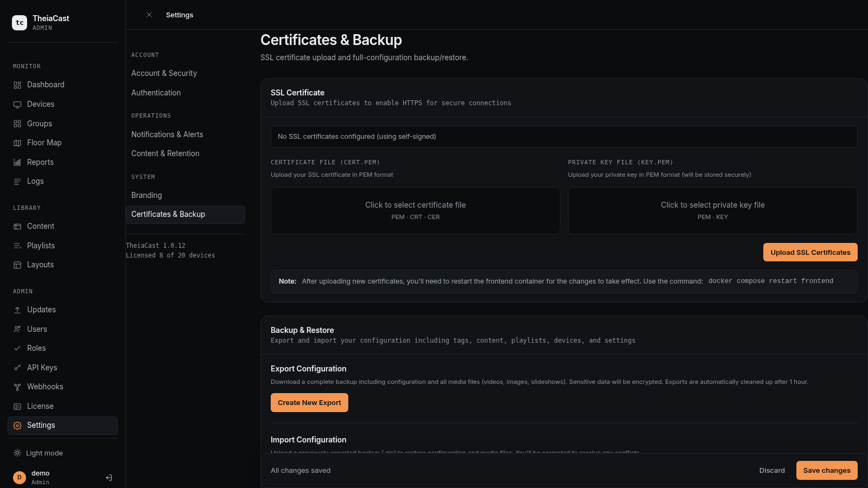The width and height of the screenshot is (868, 488).
Task: Click the API Keys key icon
Action: click(x=17, y=368)
